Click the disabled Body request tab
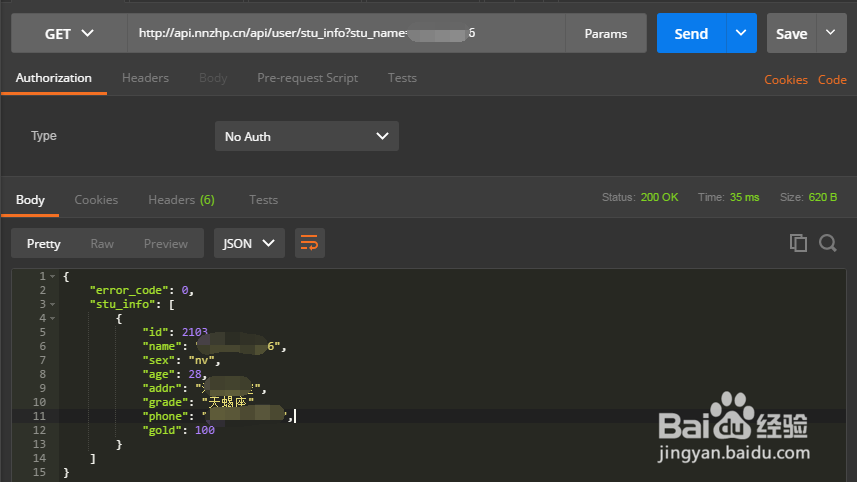This screenshot has height=482, width=857. click(213, 78)
